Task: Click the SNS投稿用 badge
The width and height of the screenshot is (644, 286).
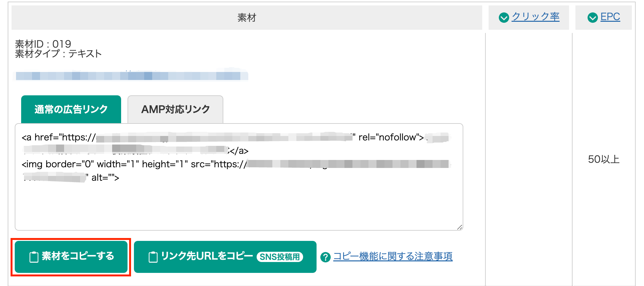Action: (x=280, y=257)
